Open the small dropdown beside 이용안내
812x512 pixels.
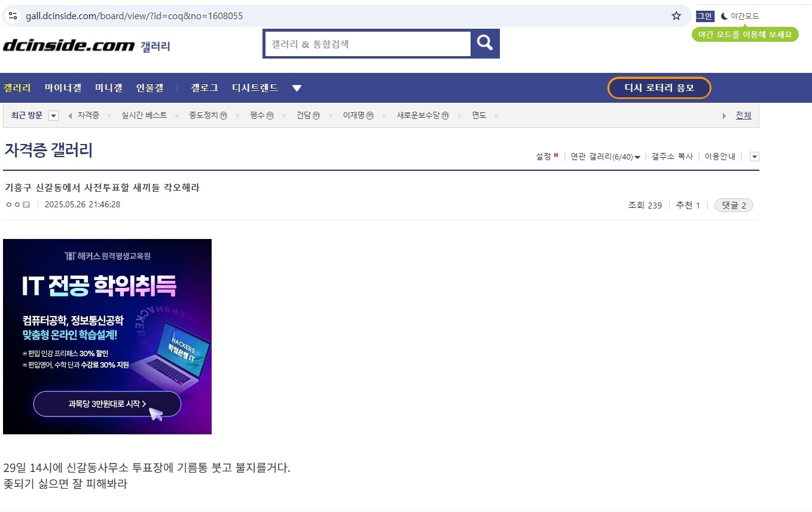pos(754,157)
